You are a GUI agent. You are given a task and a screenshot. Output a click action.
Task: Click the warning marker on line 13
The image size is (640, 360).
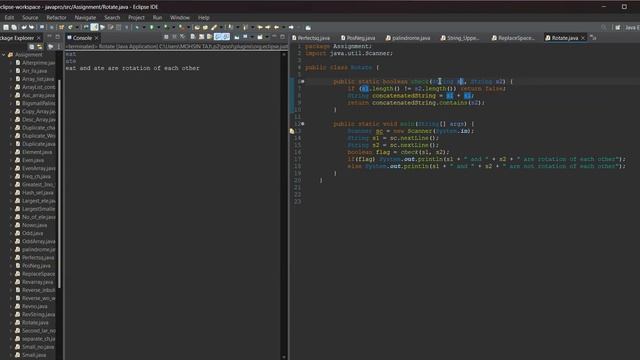[292, 131]
